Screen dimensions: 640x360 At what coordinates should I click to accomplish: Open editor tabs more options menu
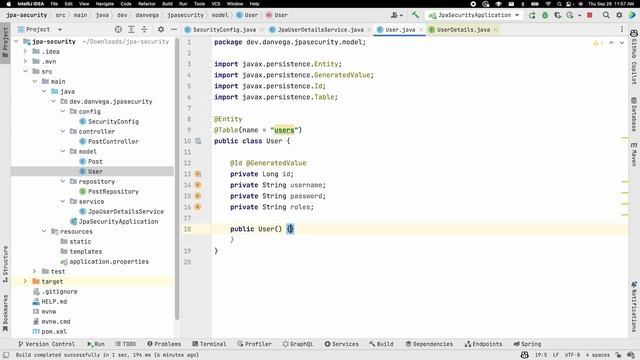pyautogui.click(x=622, y=29)
